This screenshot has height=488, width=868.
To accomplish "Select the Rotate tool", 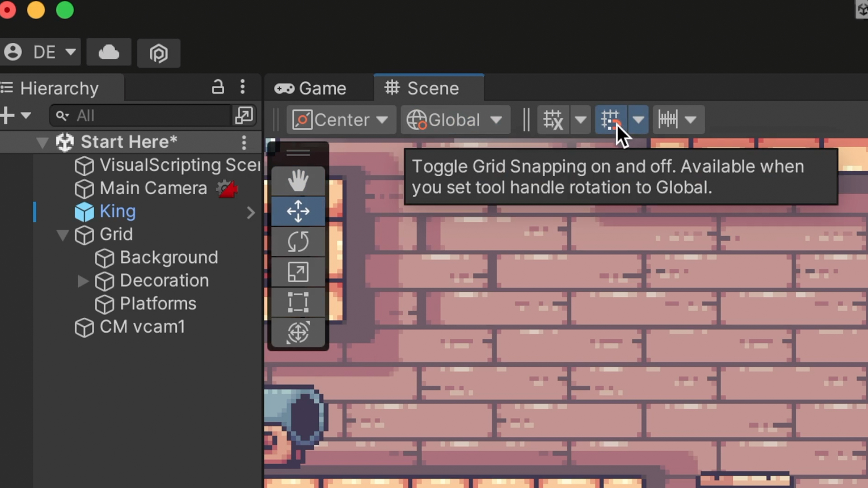I will coord(298,241).
